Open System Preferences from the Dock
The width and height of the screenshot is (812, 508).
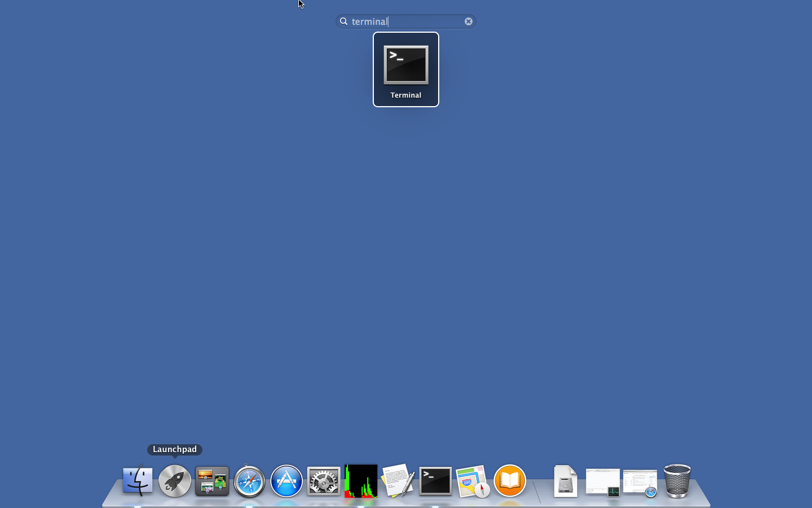(x=323, y=481)
